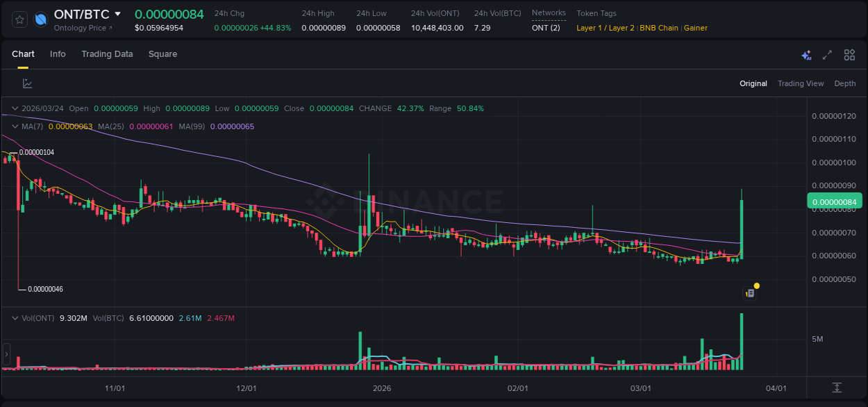Image resolution: width=868 pixels, height=407 pixels.
Task: Expand the chart to fullscreen
Action: pos(826,55)
